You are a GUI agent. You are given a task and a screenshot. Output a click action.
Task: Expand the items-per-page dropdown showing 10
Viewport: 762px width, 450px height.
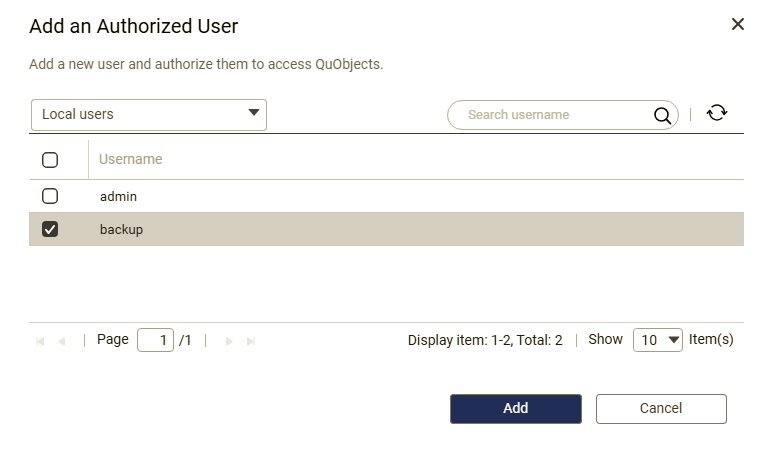pos(658,340)
